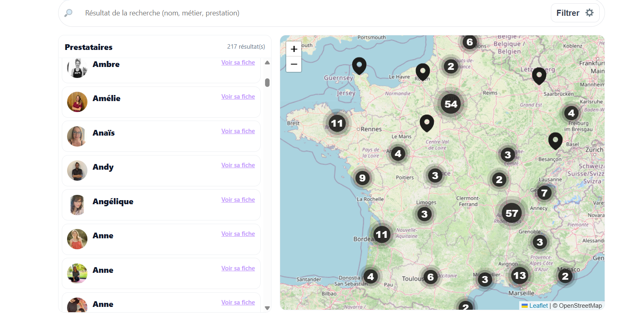
Task: Select the map pin near Rouen
Action: pyautogui.click(x=423, y=72)
